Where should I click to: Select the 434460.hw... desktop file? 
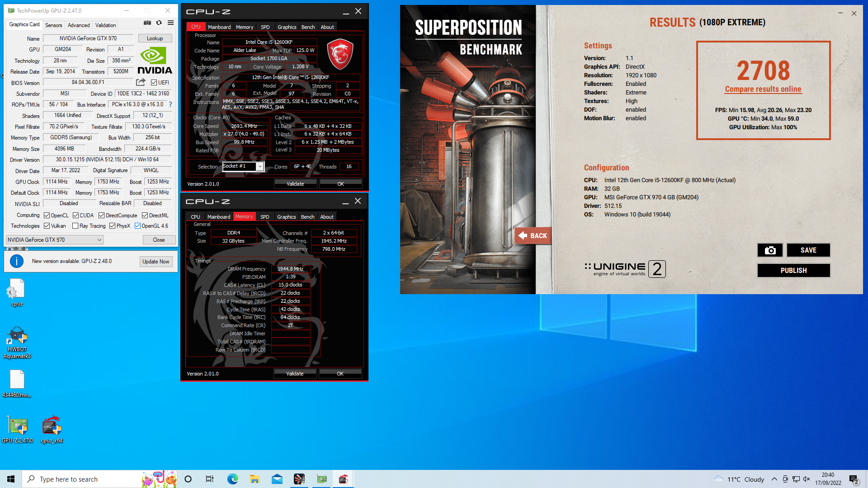click(17, 384)
